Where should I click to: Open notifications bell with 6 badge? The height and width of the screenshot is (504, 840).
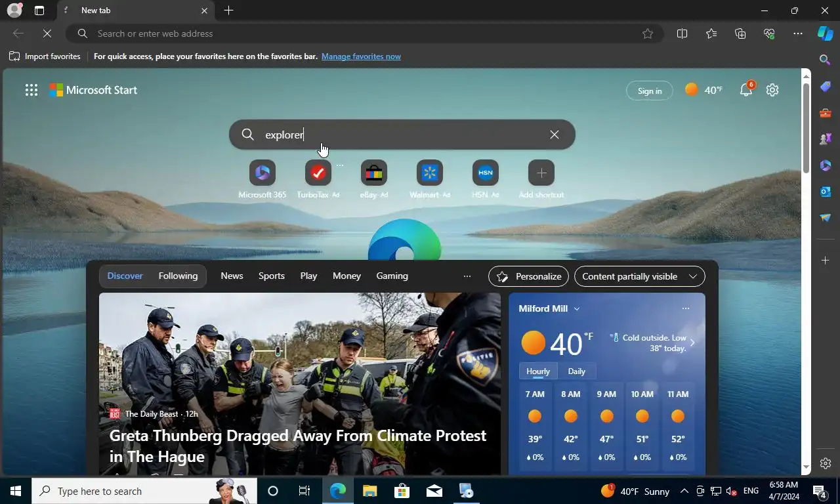click(747, 90)
